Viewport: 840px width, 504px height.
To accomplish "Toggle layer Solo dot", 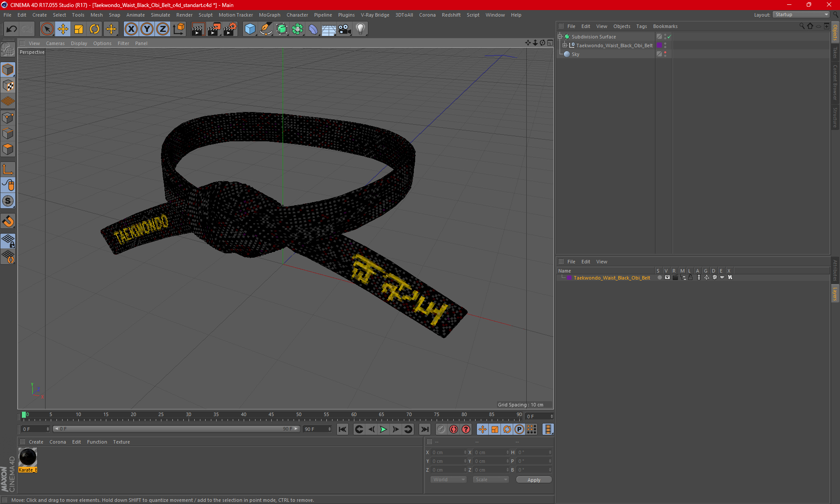I will click(659, 277).
